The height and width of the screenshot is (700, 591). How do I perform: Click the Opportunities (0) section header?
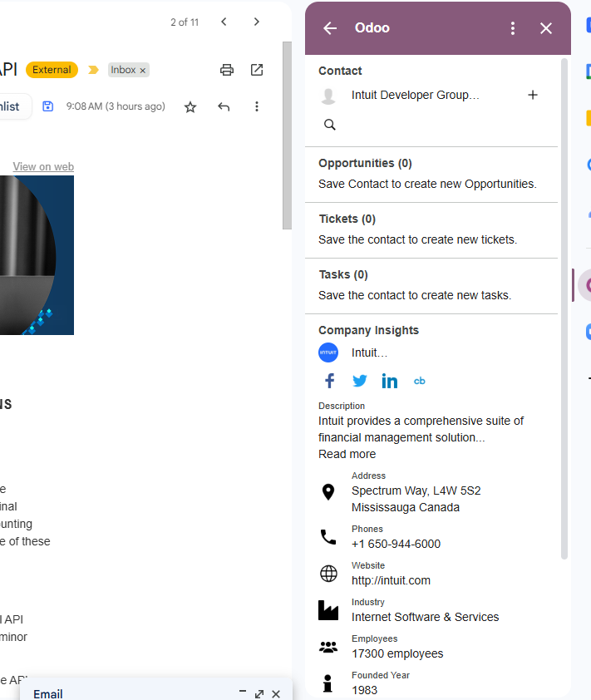tap(365, 164)
